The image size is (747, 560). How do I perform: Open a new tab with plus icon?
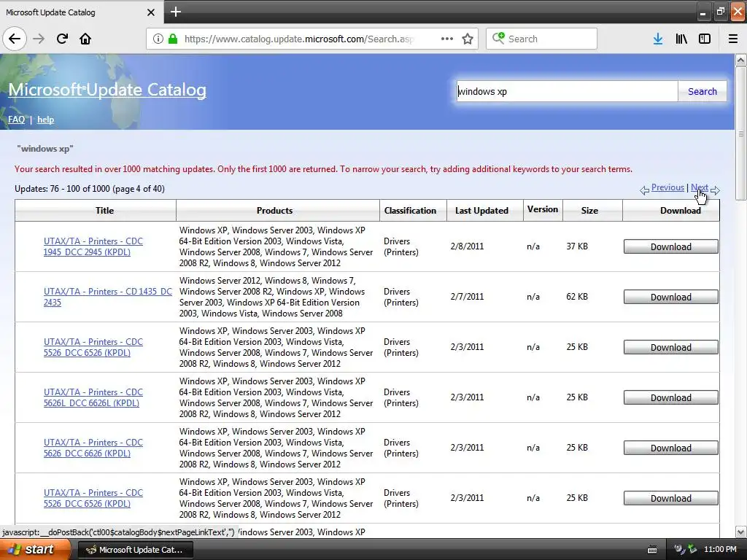(x=175, y=12)
